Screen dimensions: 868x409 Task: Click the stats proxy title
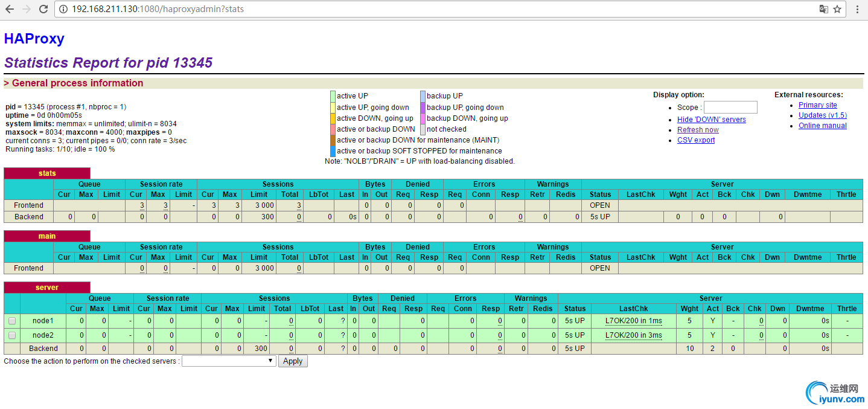click(x=47, y=173)
